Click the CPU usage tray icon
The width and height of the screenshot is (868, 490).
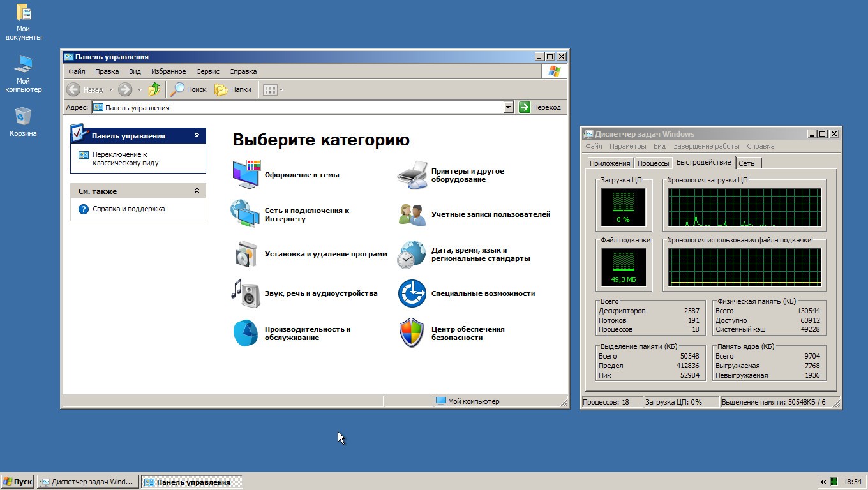pos(834,482)
